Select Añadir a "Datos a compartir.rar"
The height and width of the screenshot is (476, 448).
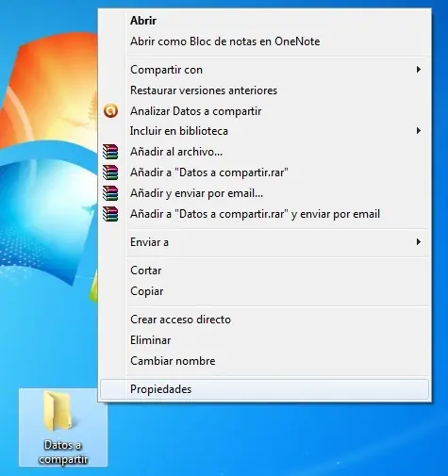click(265, 172)
